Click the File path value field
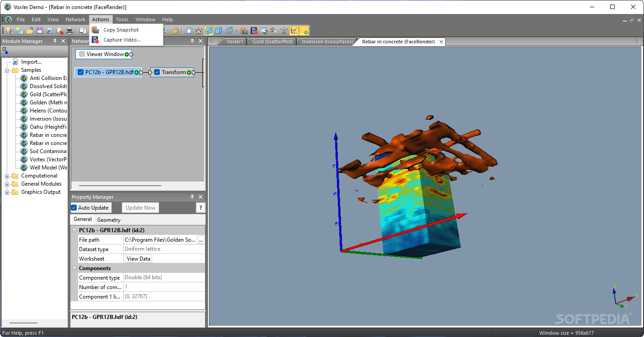 click(x=160, y=240)
